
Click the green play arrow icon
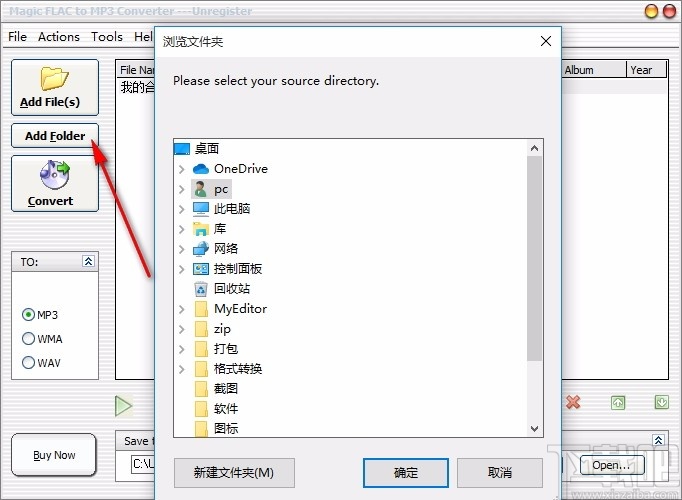coord(124,406)
